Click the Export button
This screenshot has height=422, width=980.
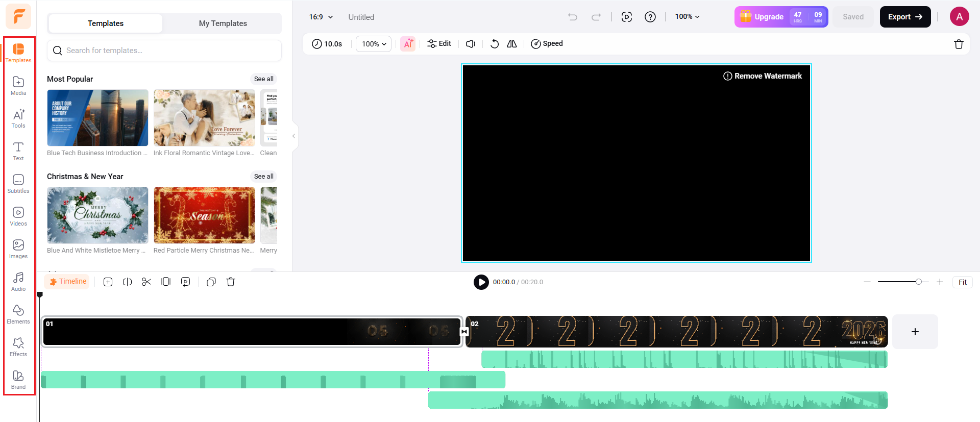point(905,17)
